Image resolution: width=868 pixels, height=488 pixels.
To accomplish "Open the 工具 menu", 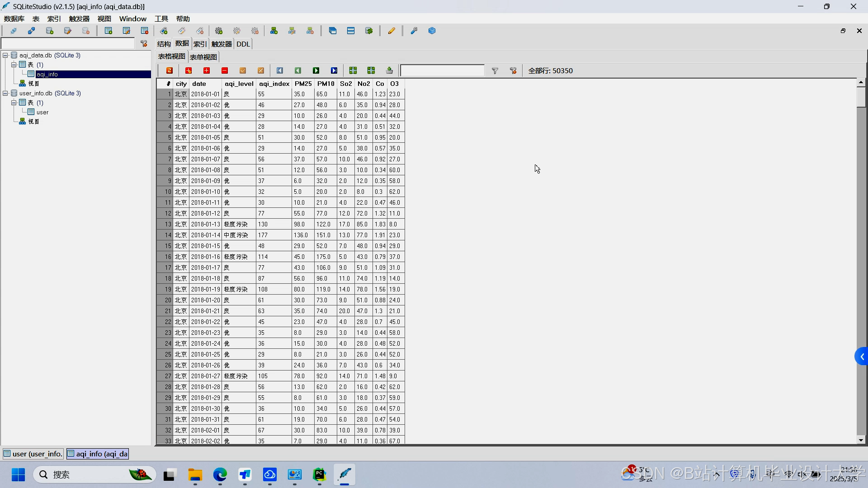I will tap(161, 19).
